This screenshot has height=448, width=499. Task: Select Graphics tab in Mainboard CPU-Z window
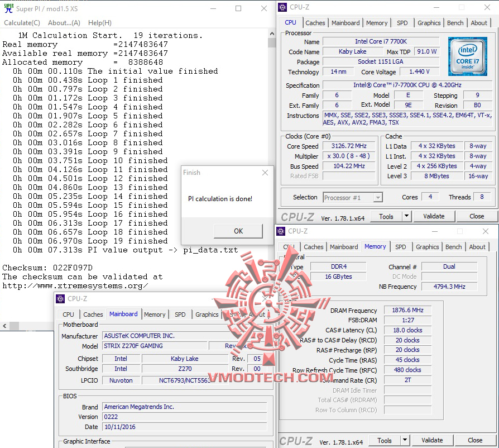207,314
